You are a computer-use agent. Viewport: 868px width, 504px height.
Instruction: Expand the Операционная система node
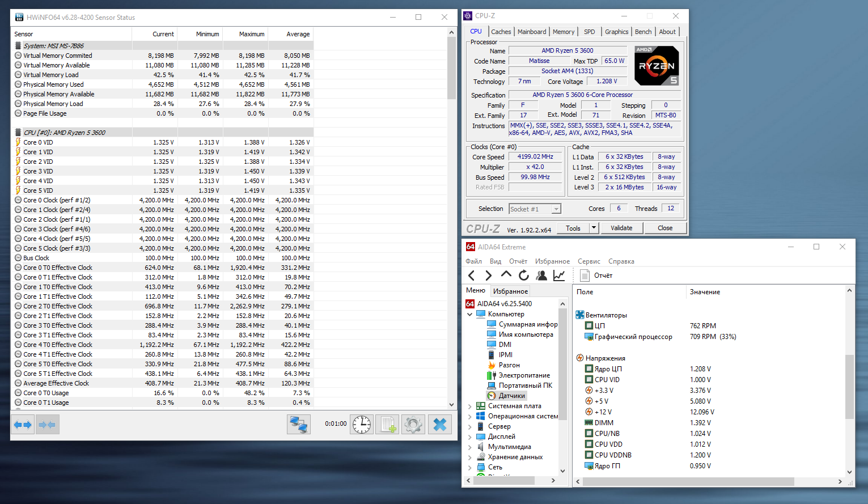470,416
